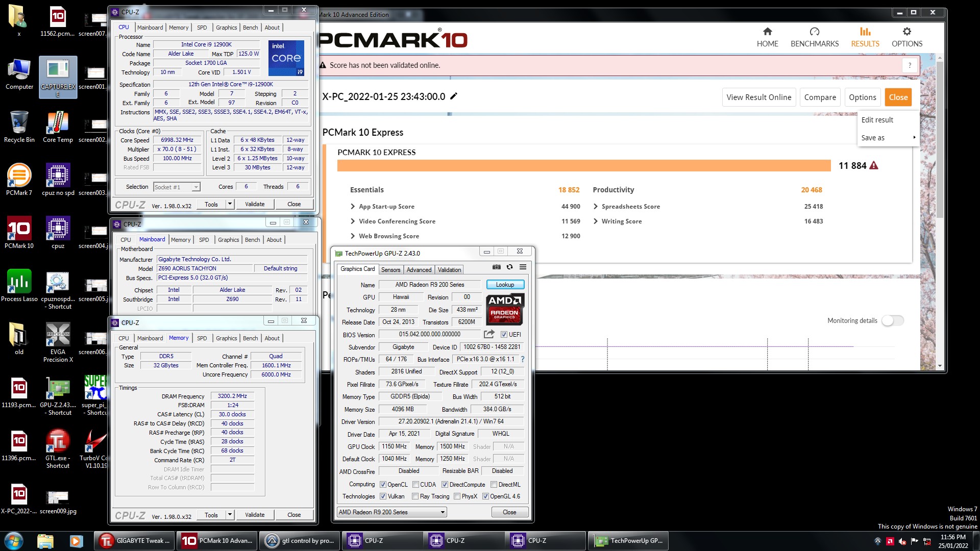Open GPU selection dropdown in GPU-Z
The image size is (980, 551).
coord(391,512)
